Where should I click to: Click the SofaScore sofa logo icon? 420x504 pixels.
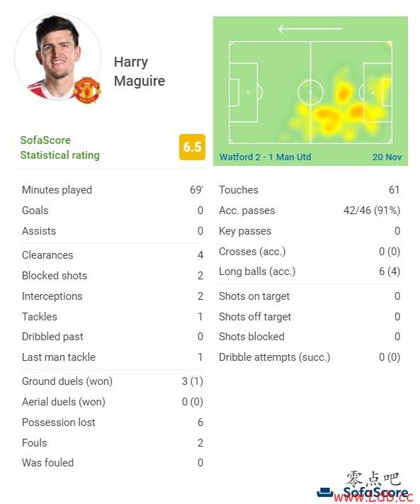[327, 493]
